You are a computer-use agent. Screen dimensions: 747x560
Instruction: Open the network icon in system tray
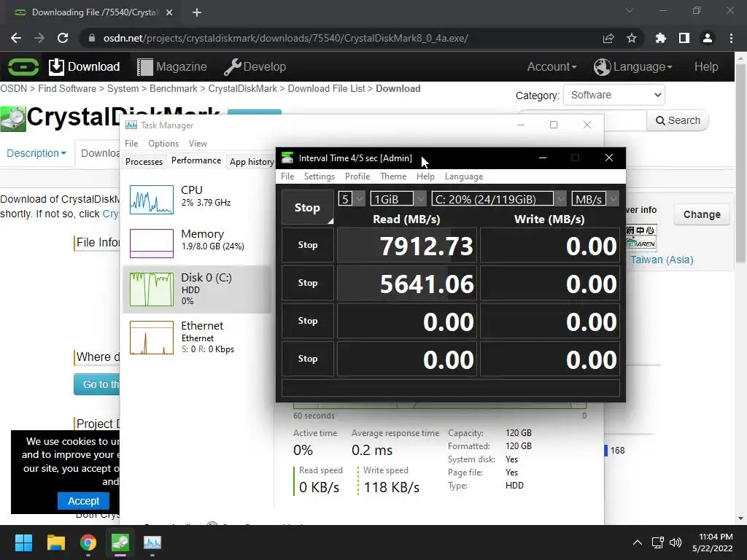[658, 542]
